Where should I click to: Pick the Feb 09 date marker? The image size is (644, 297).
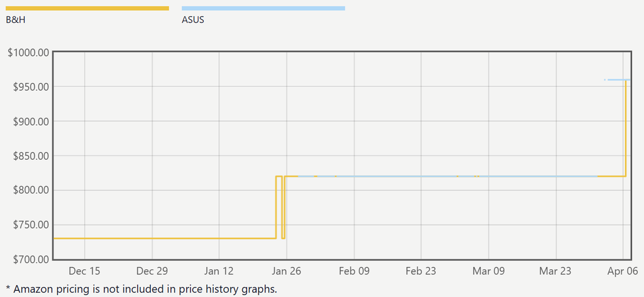click(353, 271)
